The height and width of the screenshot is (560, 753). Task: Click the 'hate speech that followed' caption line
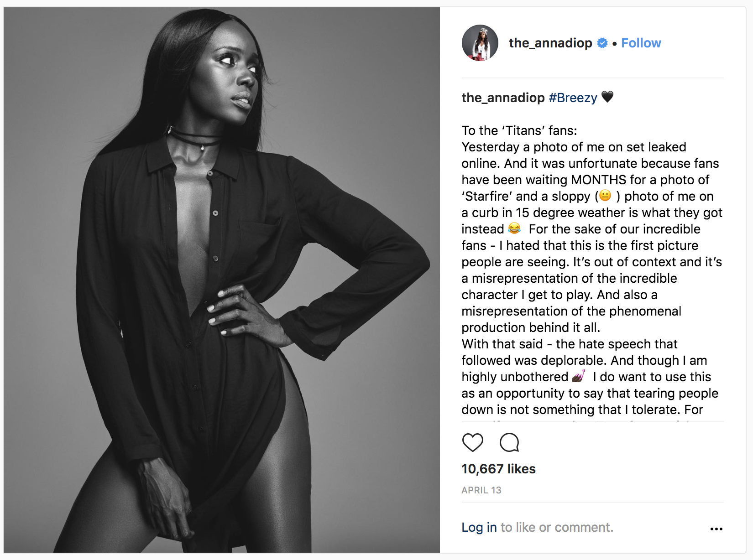(x=570, y=344)
